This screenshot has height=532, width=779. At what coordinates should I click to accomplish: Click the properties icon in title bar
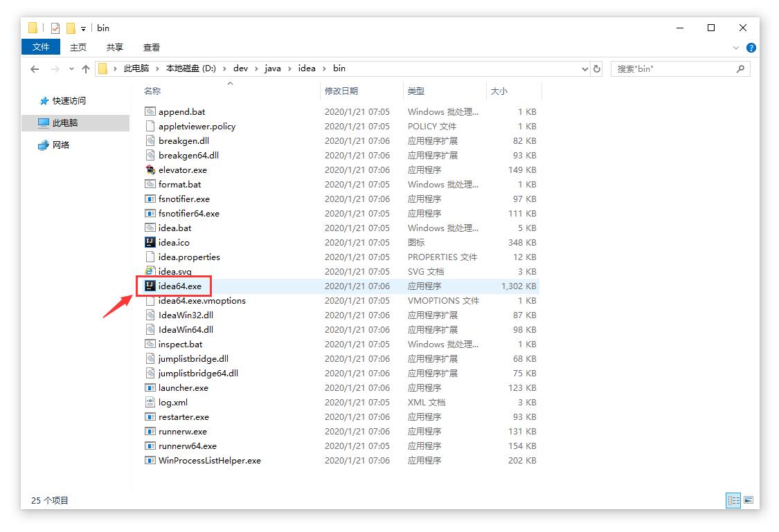pyautogui.click(x=55, y=28)
